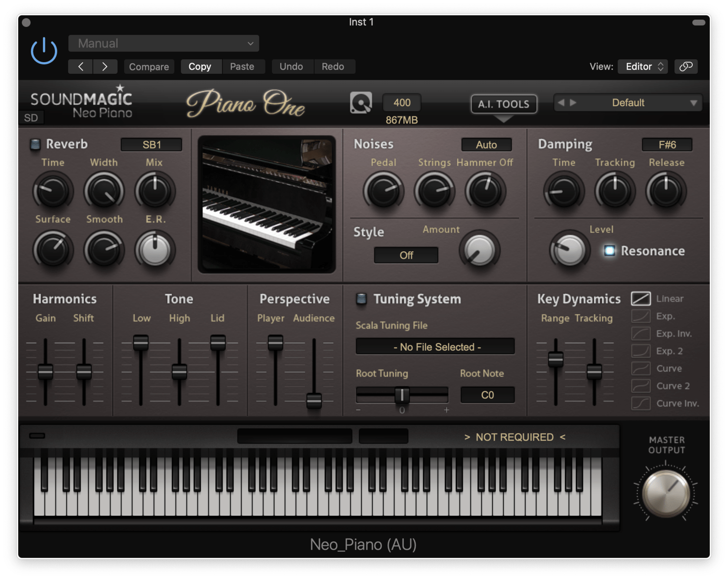Click the Perspective Audience slider

pos(314,400)
